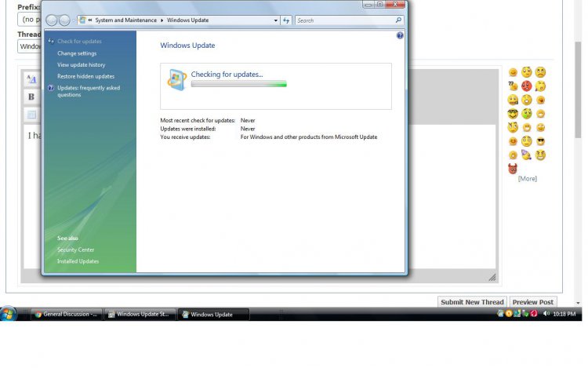The height and width of the screenshot is (368, 588).
Task: Click the Most recent check for updates label
Action: click(198, 120)
